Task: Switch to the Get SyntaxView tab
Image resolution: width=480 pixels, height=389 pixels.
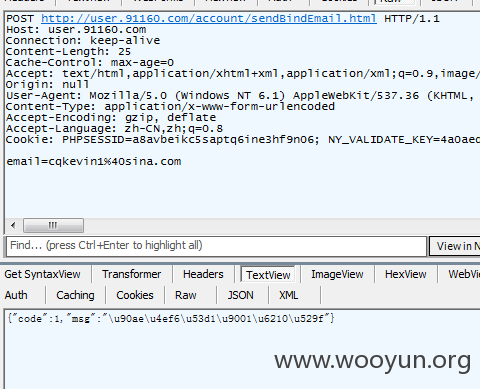Action: point(42,274)
